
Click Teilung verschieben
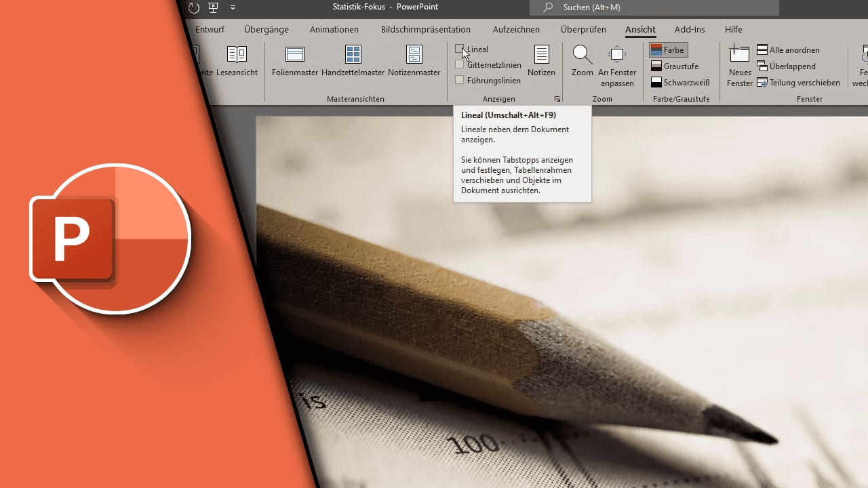click(798, 83)
